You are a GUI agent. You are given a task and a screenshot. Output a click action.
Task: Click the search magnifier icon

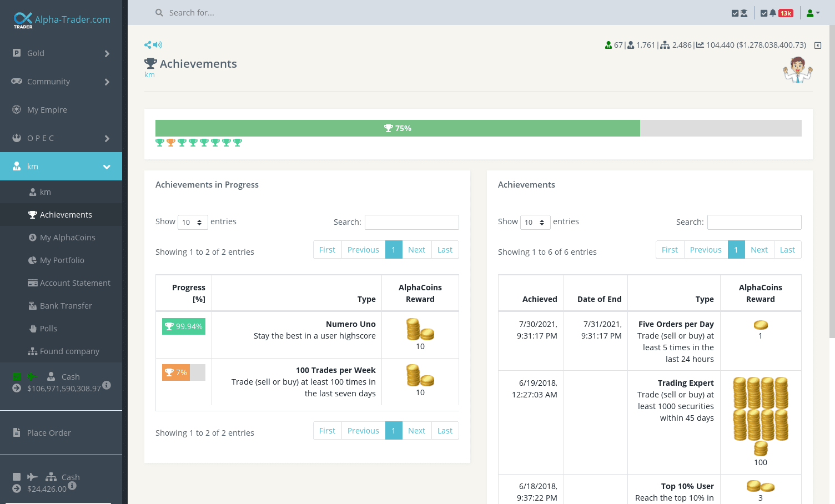pyautogui.click(x=159, y=13)
